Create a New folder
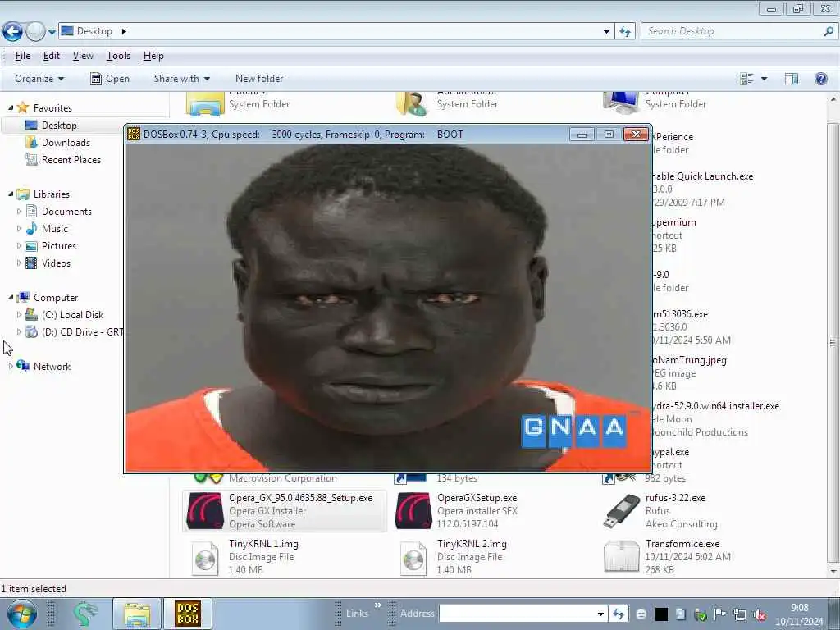The image size is (840, 630). [x=259, y=79]
